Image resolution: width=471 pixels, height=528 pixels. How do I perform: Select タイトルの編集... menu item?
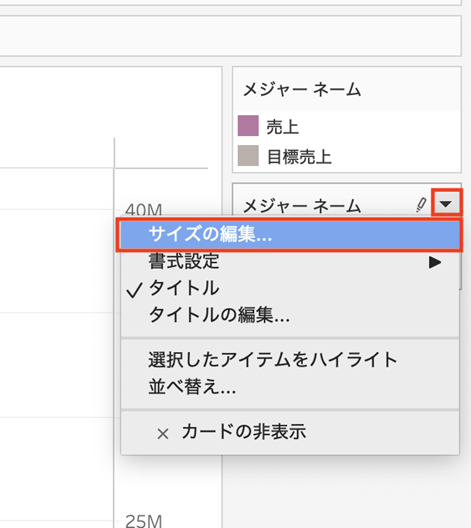290,315
